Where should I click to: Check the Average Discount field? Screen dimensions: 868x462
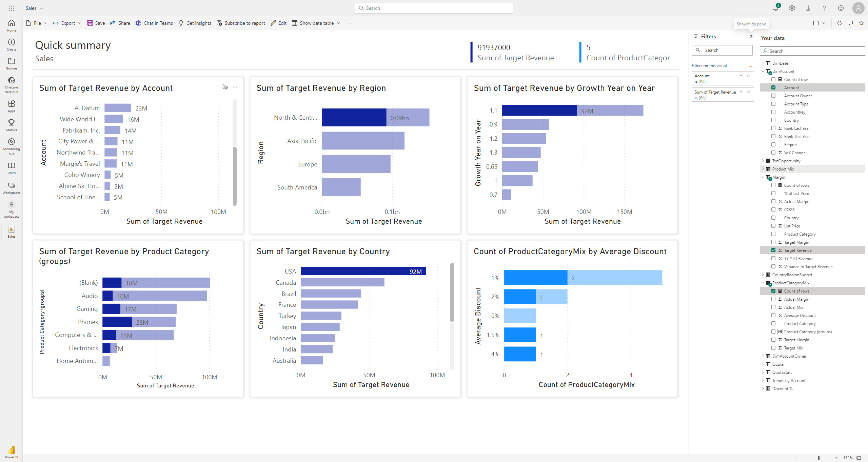[773, 315]
